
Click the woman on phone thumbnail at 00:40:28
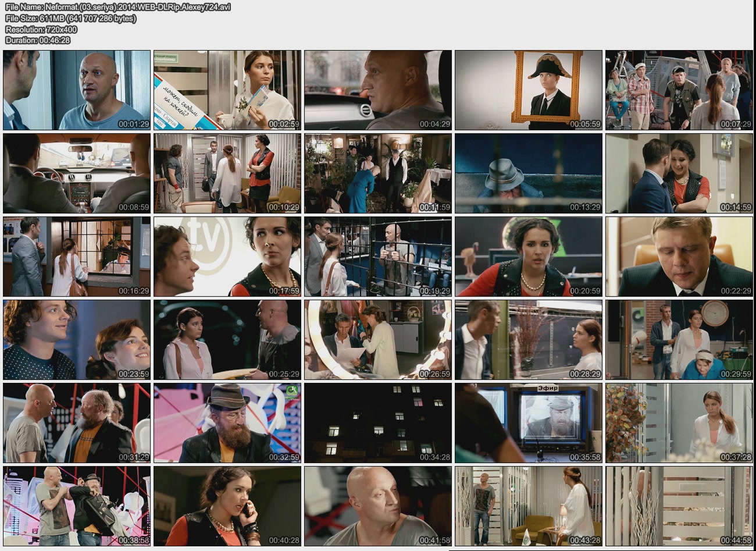[x=227, y=506]
